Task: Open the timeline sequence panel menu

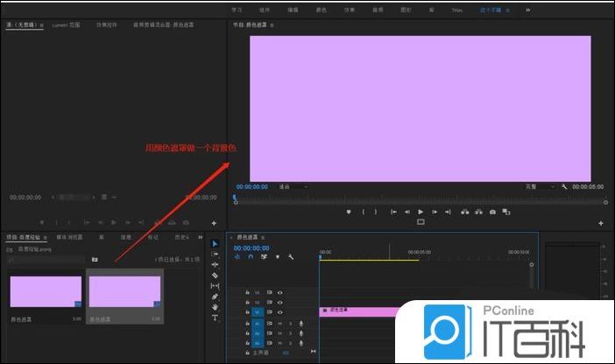Action: point(263,237)
